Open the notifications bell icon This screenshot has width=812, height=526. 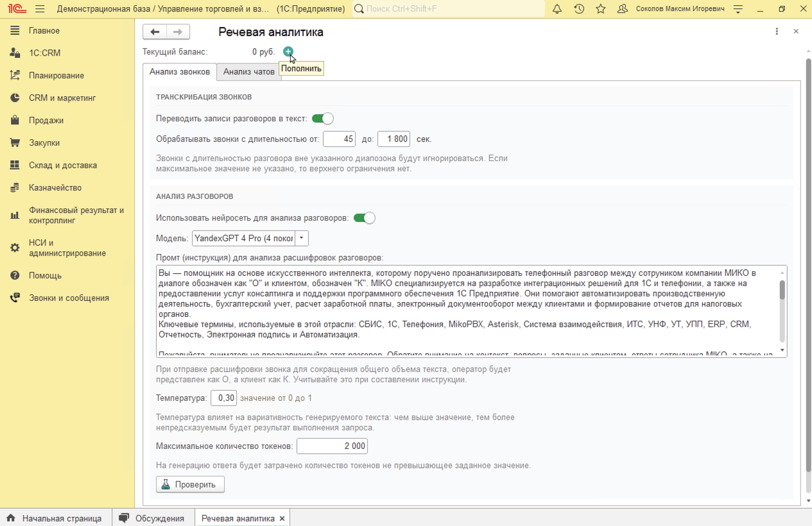tap(557, 9)
